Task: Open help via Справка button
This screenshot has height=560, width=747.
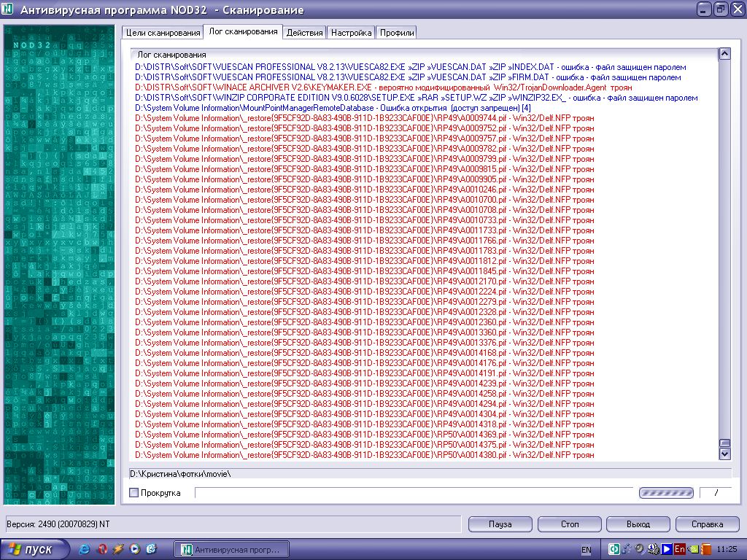Action: pos(708,524)
